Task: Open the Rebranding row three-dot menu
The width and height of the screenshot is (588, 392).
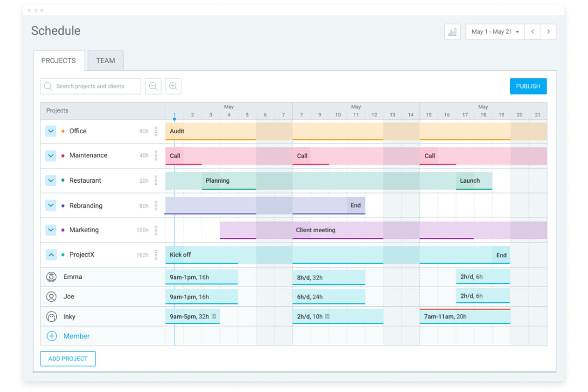Action: pos(156,205)
